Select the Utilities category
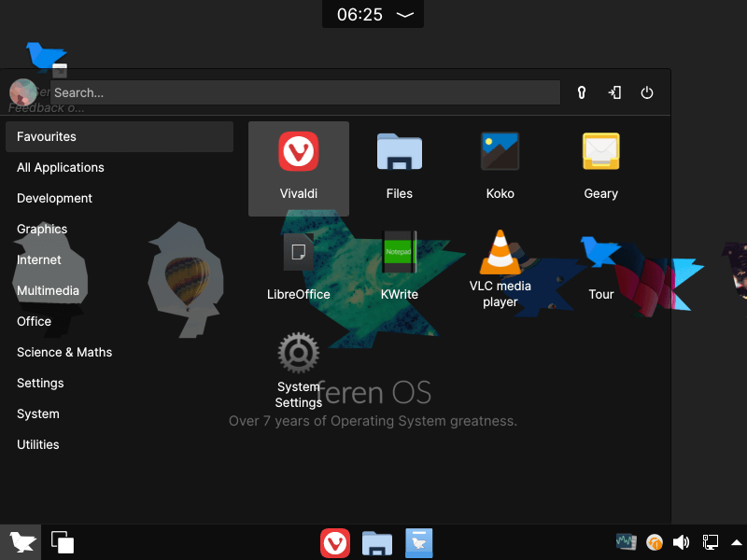 pyautogui.click(x=120, y=445)
